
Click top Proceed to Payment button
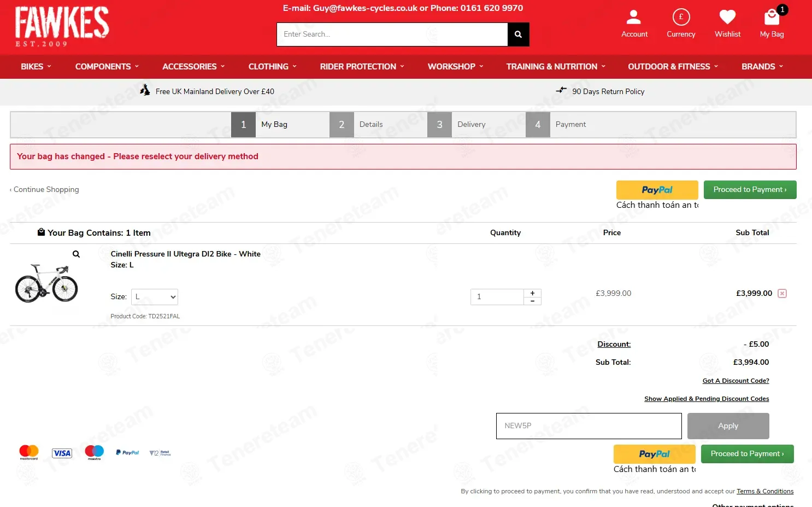750,190
